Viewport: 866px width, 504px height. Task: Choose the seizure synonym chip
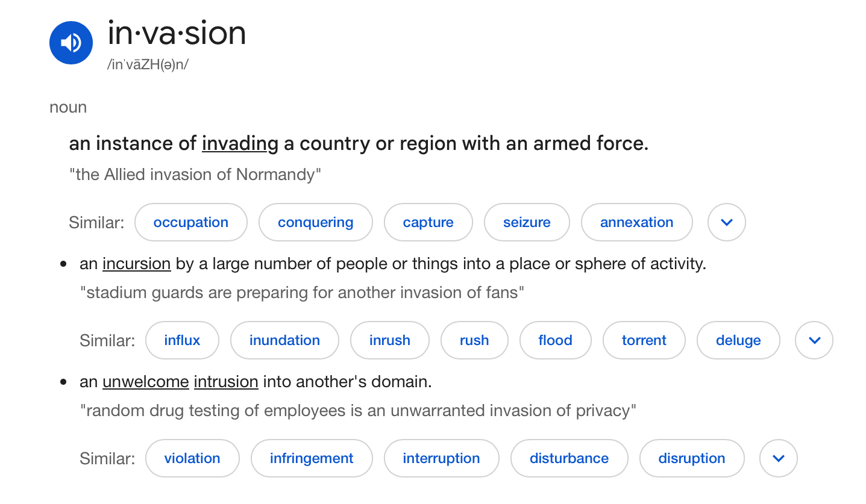[x=527, y=222]
